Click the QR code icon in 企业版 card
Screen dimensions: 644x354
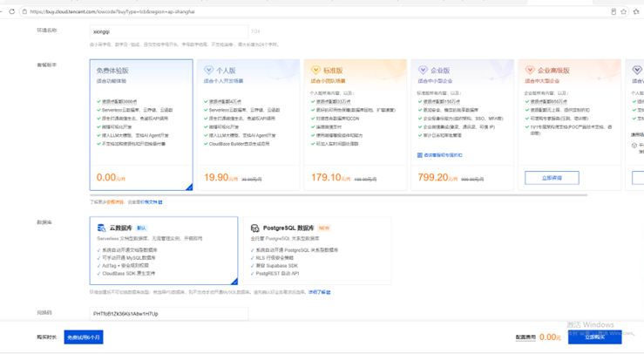tap(420, 155)
